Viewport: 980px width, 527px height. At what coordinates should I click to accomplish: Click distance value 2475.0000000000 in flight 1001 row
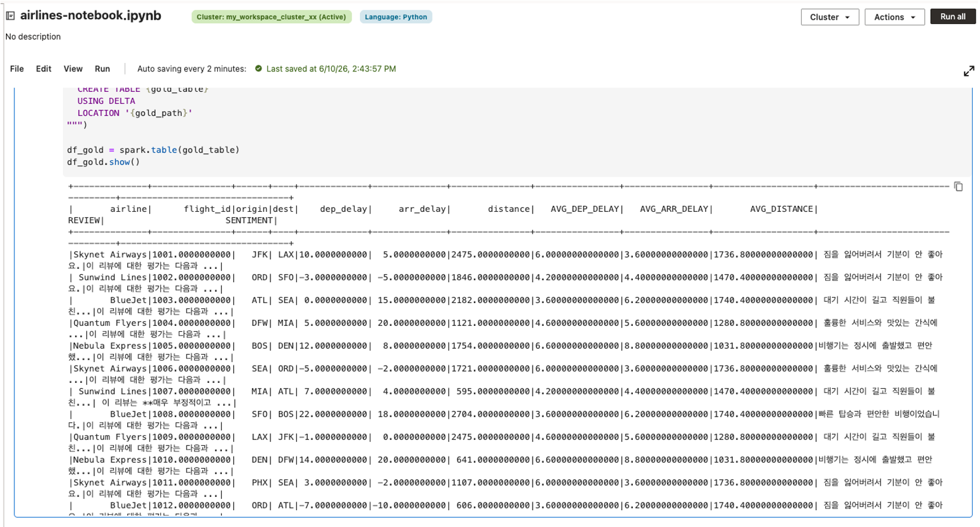pos(491,254)
